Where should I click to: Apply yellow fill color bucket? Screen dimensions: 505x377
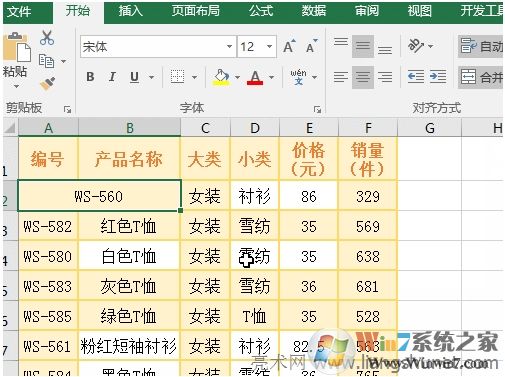click(221, 77)
